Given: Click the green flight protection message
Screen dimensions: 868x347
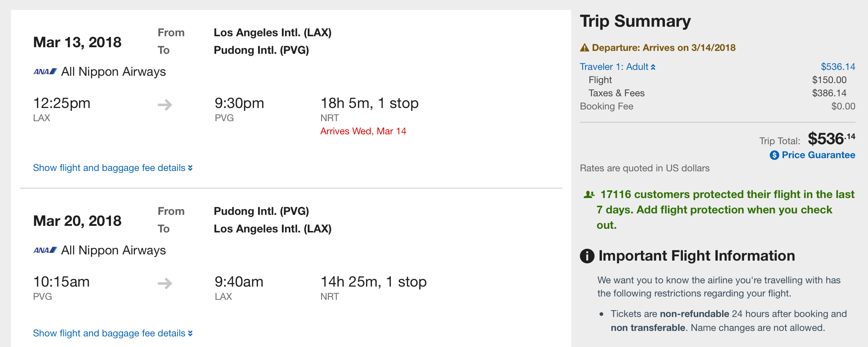Looking at the screenshot, I should click(x=718, y=209).
